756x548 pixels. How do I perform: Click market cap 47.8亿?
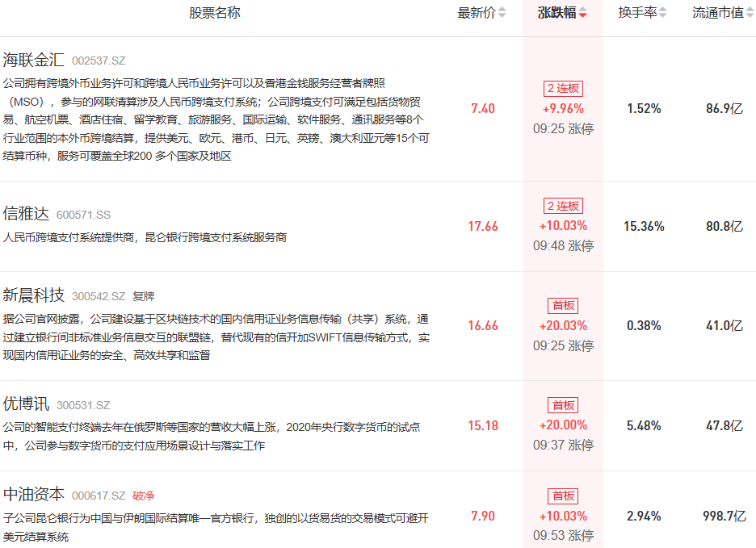click(x=724, y=425)
